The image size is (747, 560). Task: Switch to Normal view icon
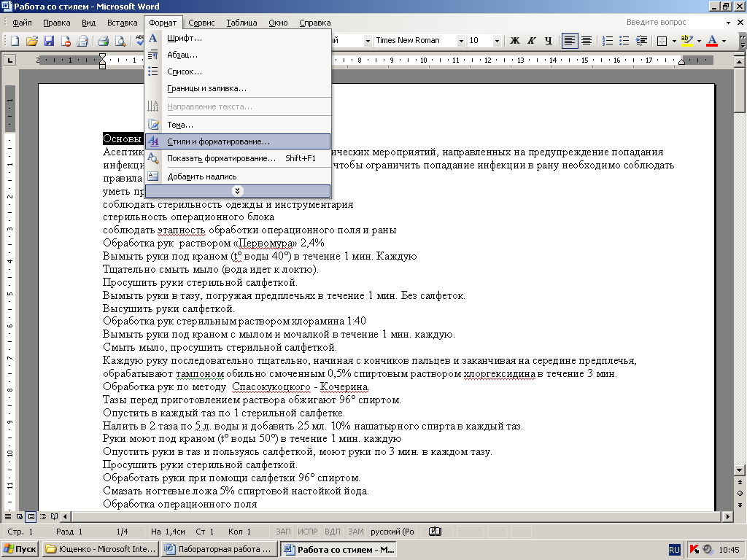tap(8, 517)
